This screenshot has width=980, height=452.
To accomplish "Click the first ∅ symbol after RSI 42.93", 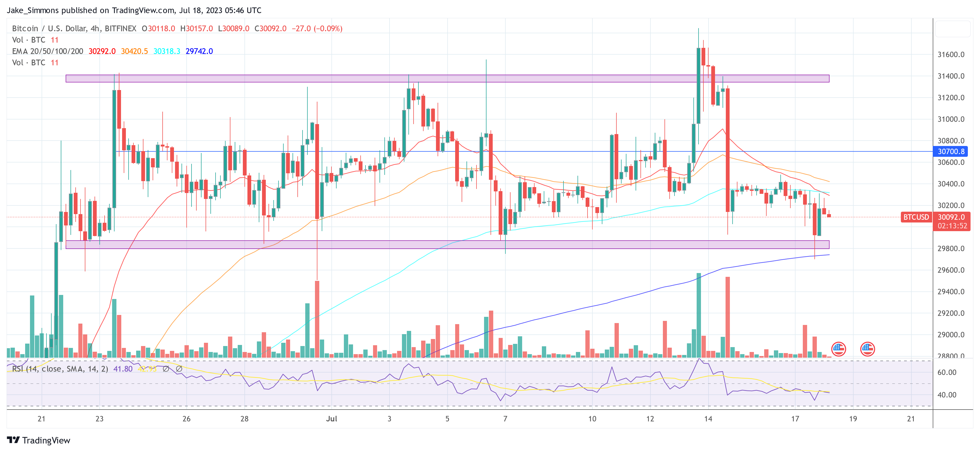I will (166, 369).
